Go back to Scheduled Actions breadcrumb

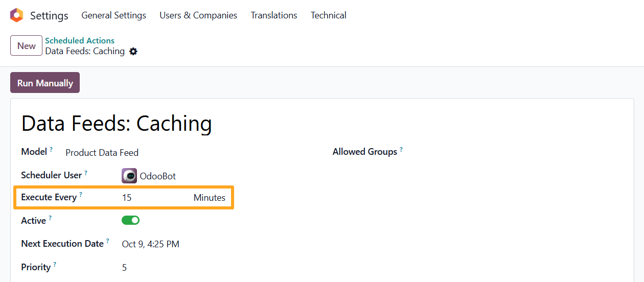tap(80, 41)
